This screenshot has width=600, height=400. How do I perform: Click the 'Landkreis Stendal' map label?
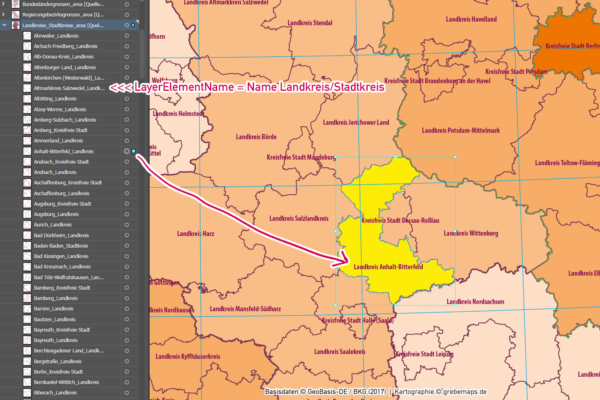pyautogui.click(x=310, y=23)
